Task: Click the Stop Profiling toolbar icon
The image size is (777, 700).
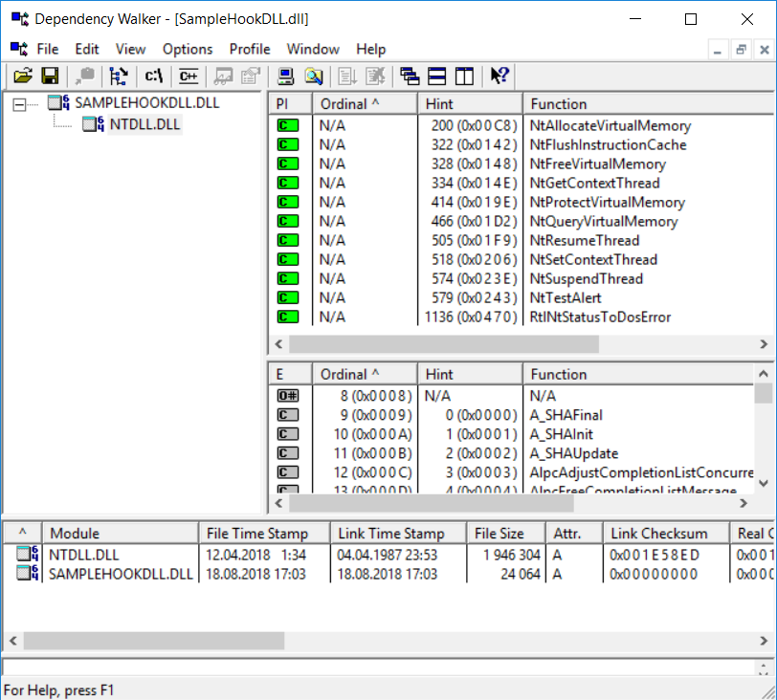Action: pyautogui.click(x=375, y=76)
